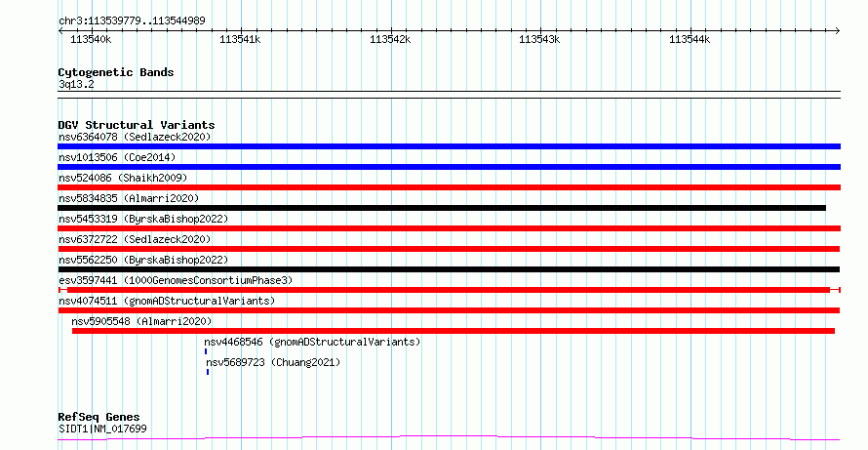
Task: Click the nsv524086 (Shaikh2009) label
Action: [x=123, y=178]
